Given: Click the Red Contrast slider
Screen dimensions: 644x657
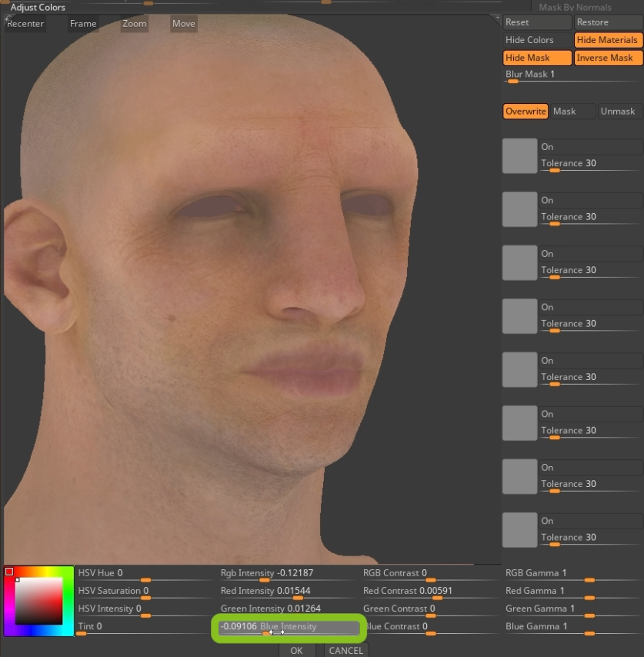Looking at the screenshot, I should 430,592.
